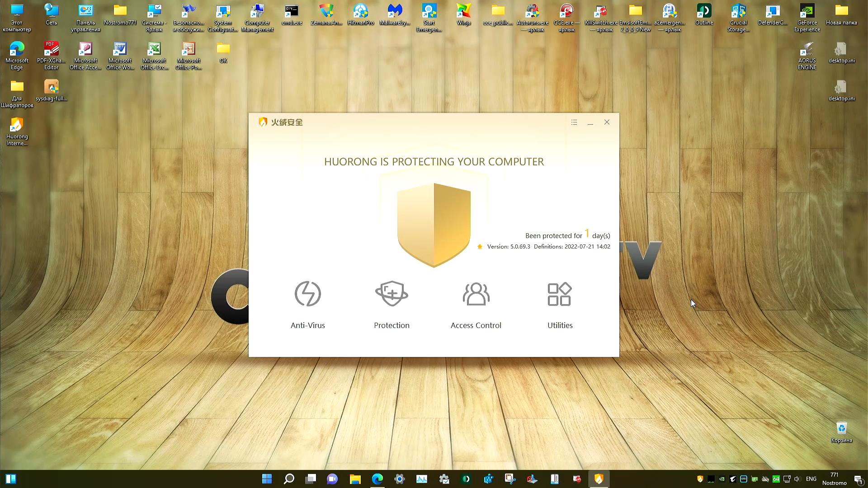Open the notification center in the tray

tap(859, 479)
